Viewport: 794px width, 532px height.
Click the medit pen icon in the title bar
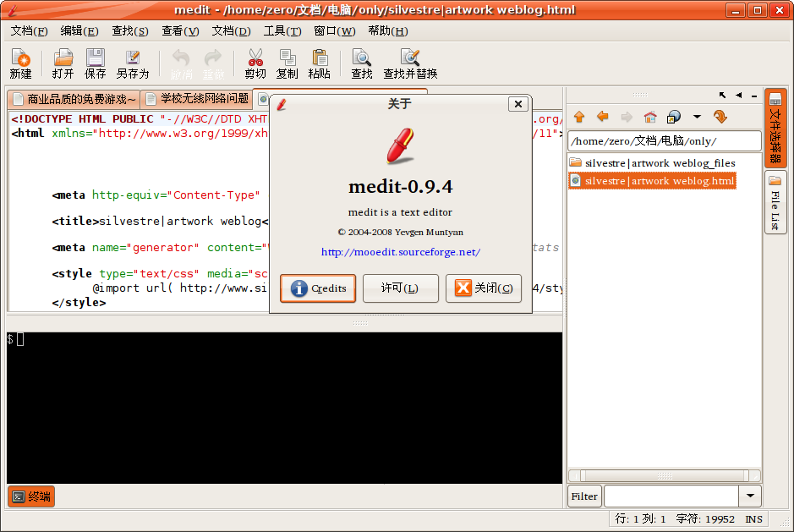(x=12, y=9)
